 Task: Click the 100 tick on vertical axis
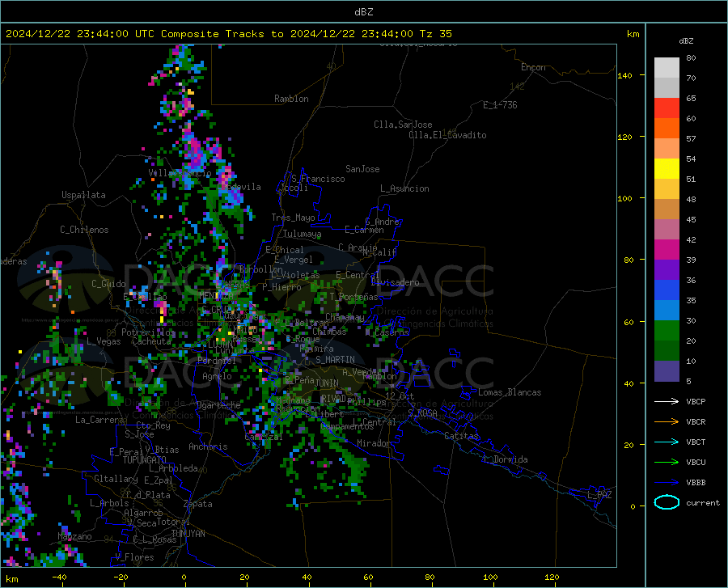(624, 199)
